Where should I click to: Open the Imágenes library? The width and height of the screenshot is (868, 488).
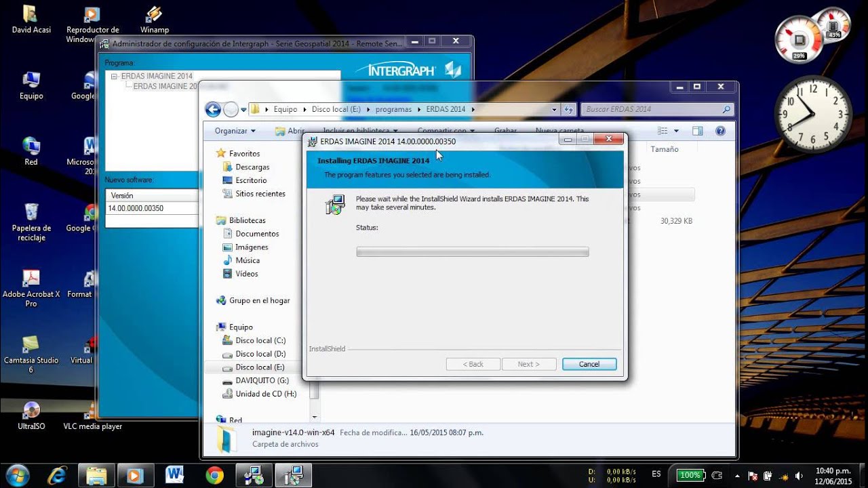pos(252,247)
